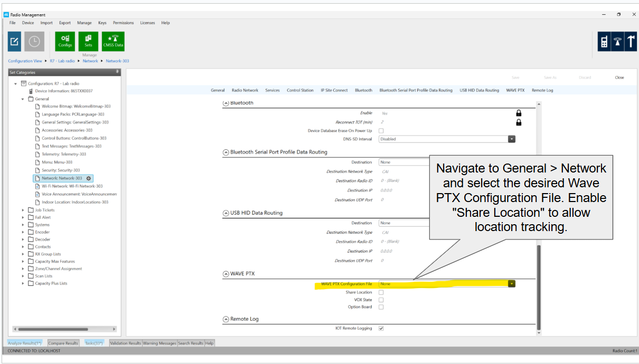Click the settings pane vertical scrollbar

pos(539,288)
